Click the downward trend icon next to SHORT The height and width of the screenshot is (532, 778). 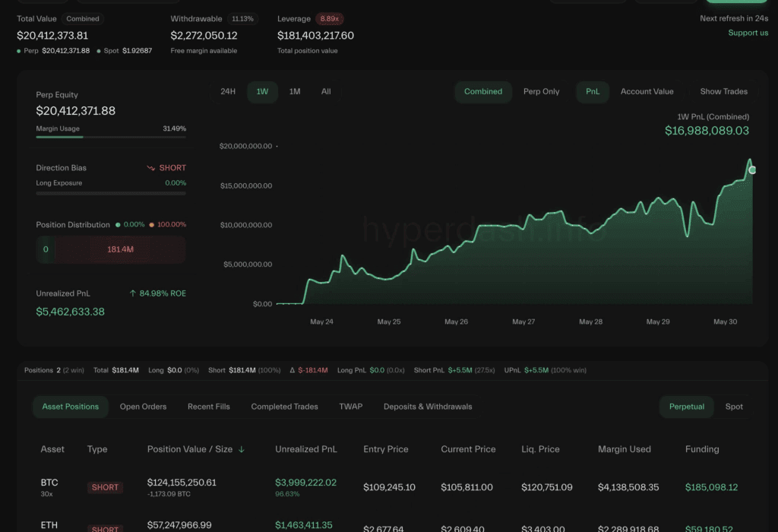(150, 168)
